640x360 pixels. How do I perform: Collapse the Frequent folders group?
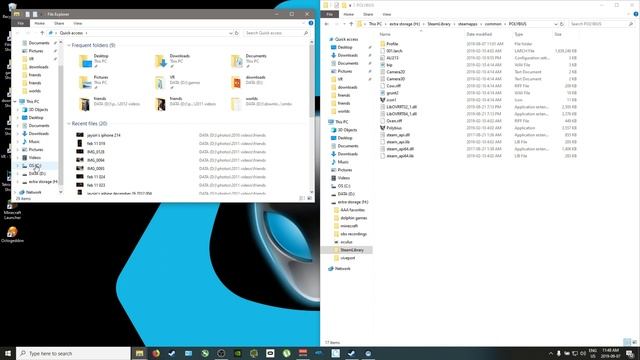point(69,45)
